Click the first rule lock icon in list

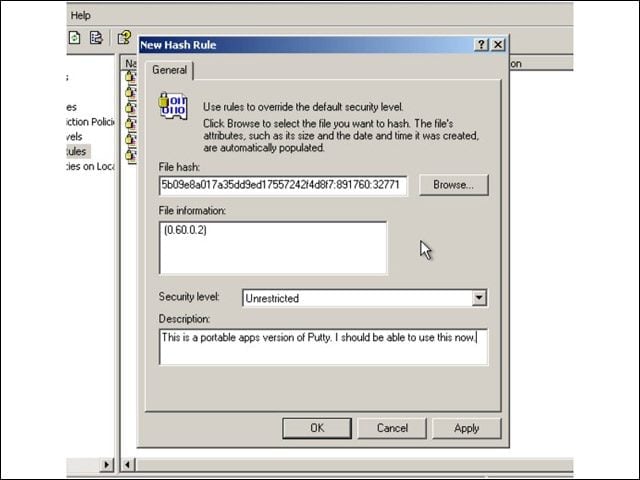[x=130, y=77]
